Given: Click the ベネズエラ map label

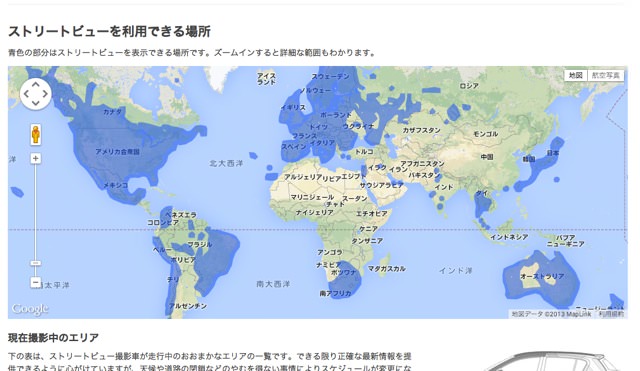Looking at the screenshot, I should pos(180,215).
